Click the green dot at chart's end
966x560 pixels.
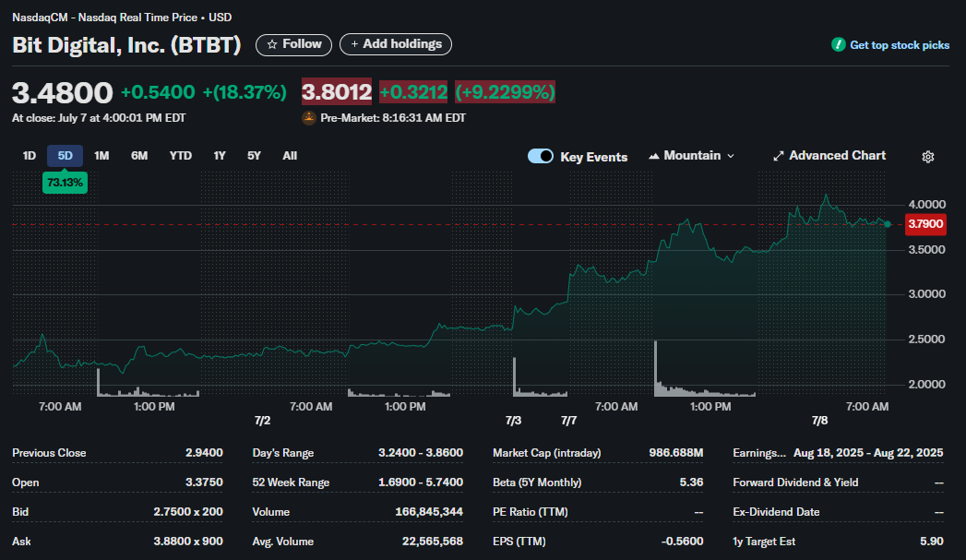click(x=888, y=224)
